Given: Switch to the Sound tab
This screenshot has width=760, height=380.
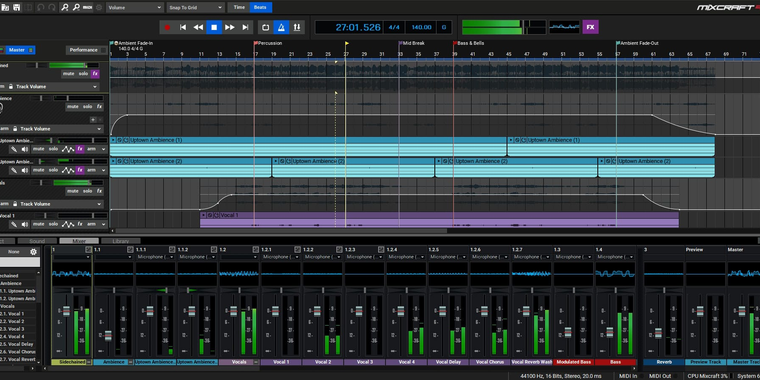Looking at the screenshot, I should tap(37, 241).
